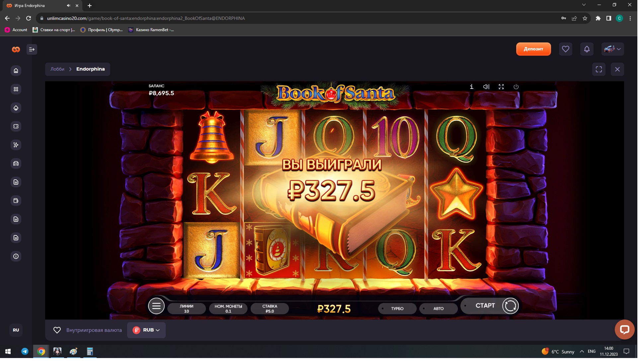Open the СТАВКА bet selector
Viewport: 644px width, 364px height.
270,308
